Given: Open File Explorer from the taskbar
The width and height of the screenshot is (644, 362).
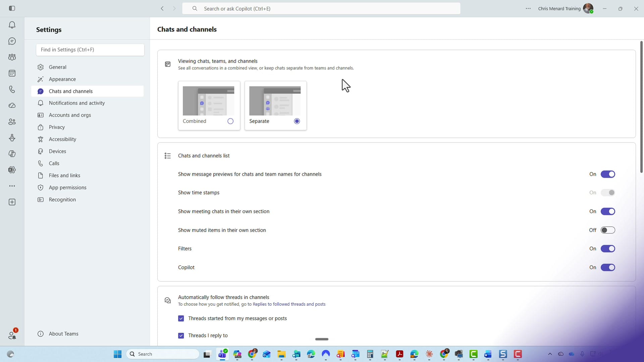Looking at the screenshot, I should tap(281, 354).
